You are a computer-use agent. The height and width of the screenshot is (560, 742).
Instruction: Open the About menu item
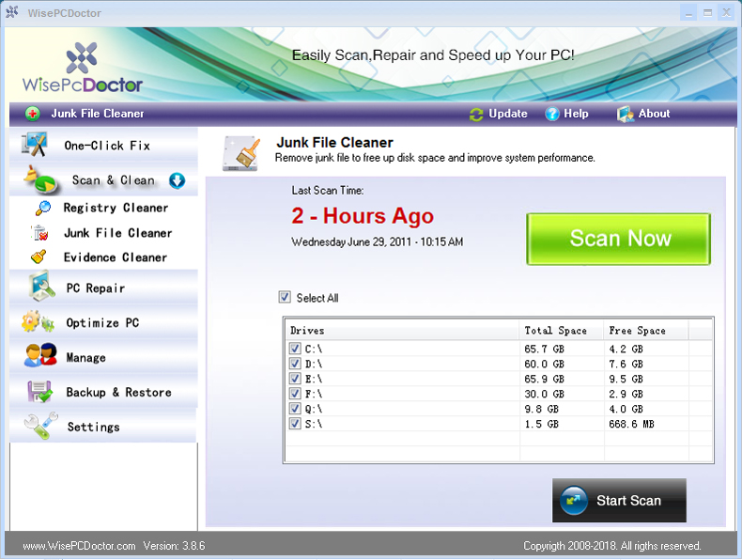click(643, 114)
